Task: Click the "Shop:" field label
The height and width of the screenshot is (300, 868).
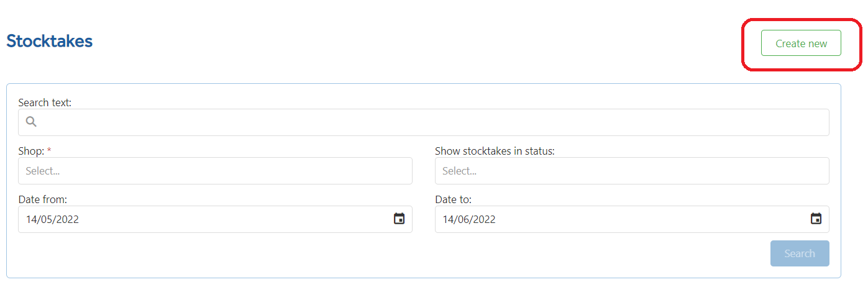Action: [31, 151]
